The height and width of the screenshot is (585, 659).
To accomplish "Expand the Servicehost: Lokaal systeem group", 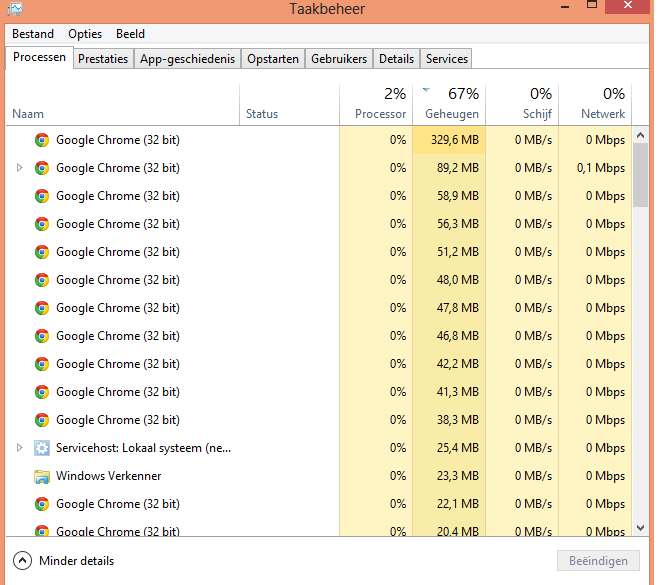I will click(19, 448).
